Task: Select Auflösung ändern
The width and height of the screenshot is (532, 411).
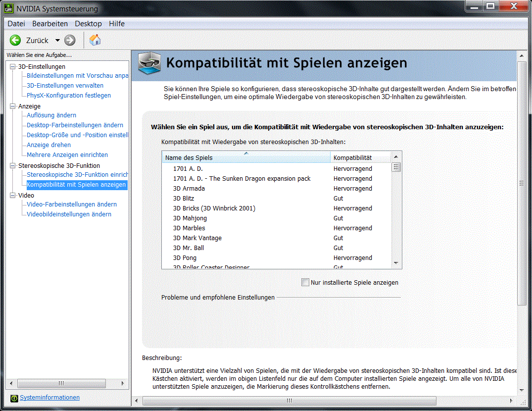Action: (x=51, y=115)
